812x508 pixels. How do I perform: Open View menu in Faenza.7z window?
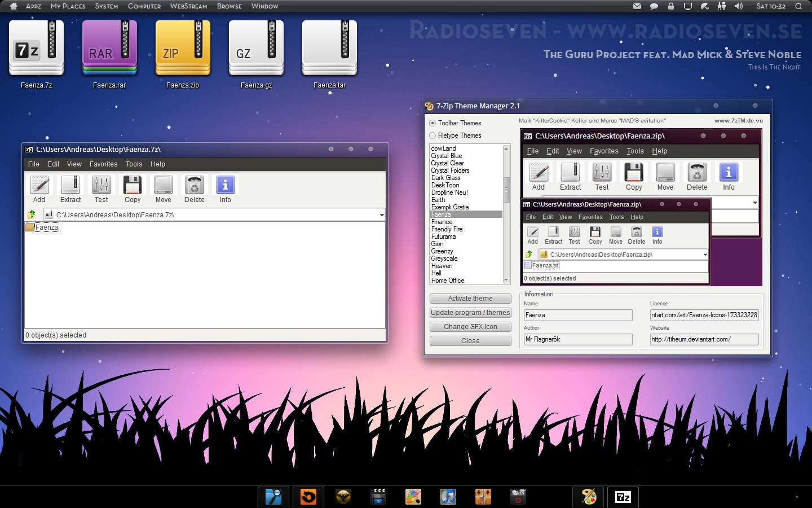point(74,164)
